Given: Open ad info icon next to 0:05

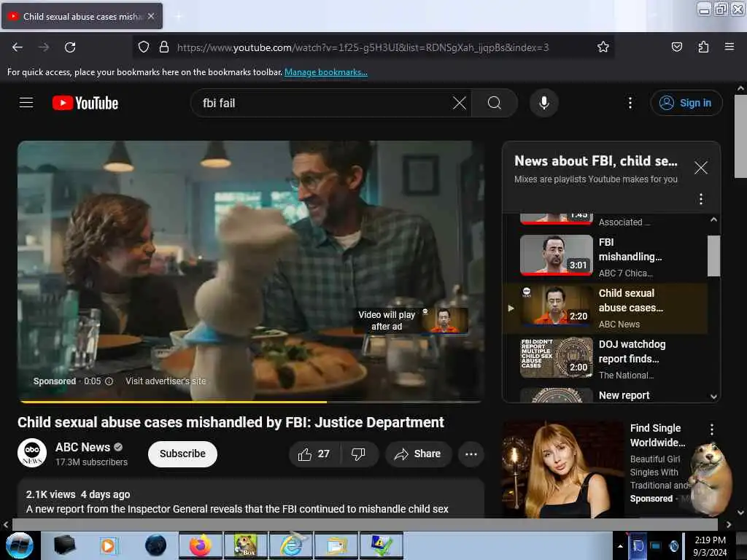Looking at the screenshot, I should coord(109,381).
